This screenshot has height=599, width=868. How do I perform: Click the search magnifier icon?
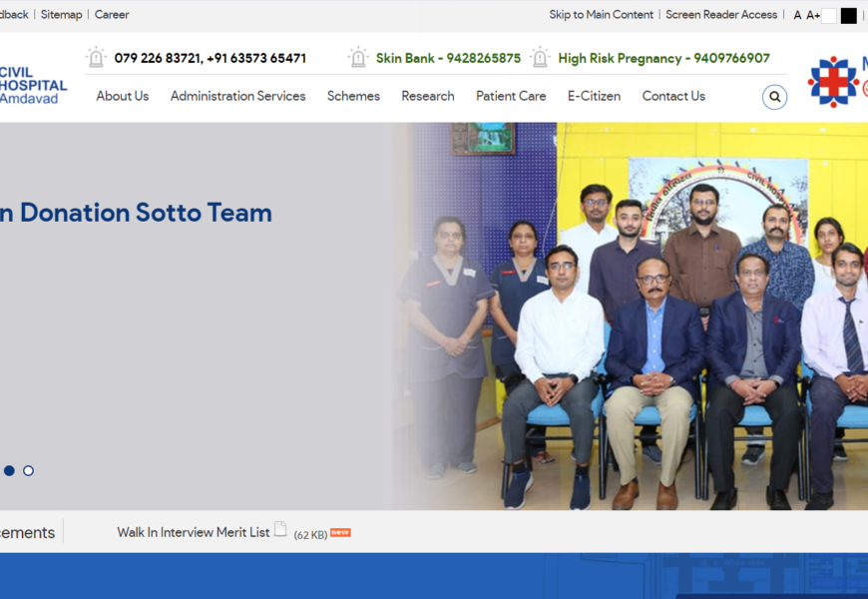click(x=774, y=97)
